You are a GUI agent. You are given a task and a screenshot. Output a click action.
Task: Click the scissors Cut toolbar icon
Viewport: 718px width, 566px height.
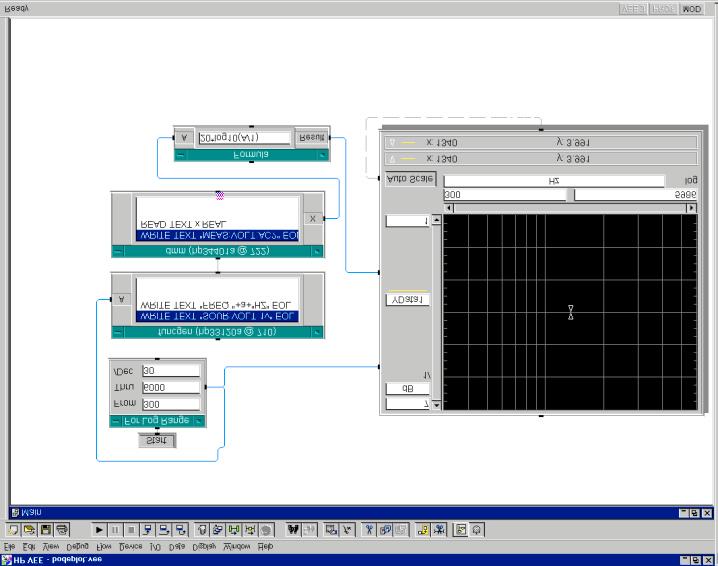(x=369, y=530)
